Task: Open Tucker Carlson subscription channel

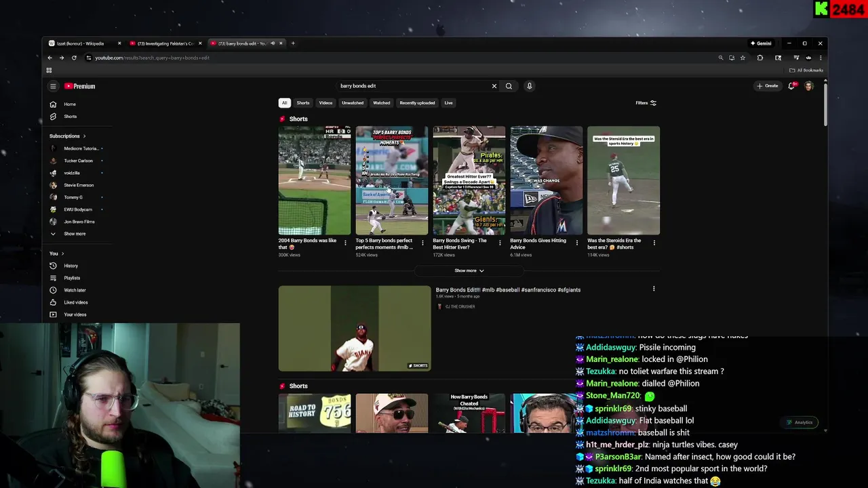Action: pyautogui.click(x=78, y=161)
